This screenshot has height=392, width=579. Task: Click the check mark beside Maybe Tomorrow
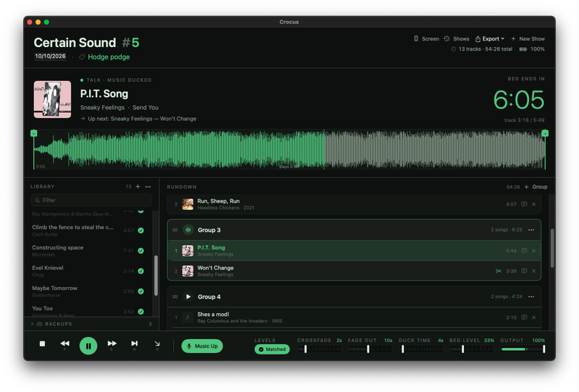tap(140, 291)
